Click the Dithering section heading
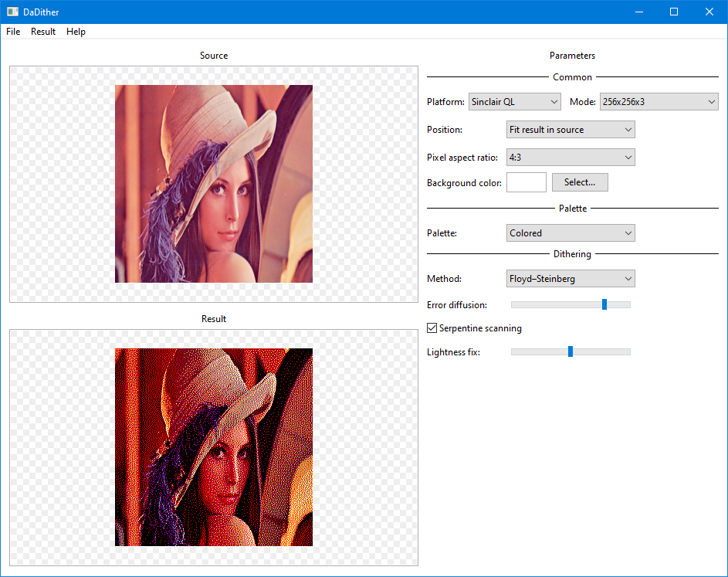The height and width of the screenshot is (577, 728). pos(572,253)
